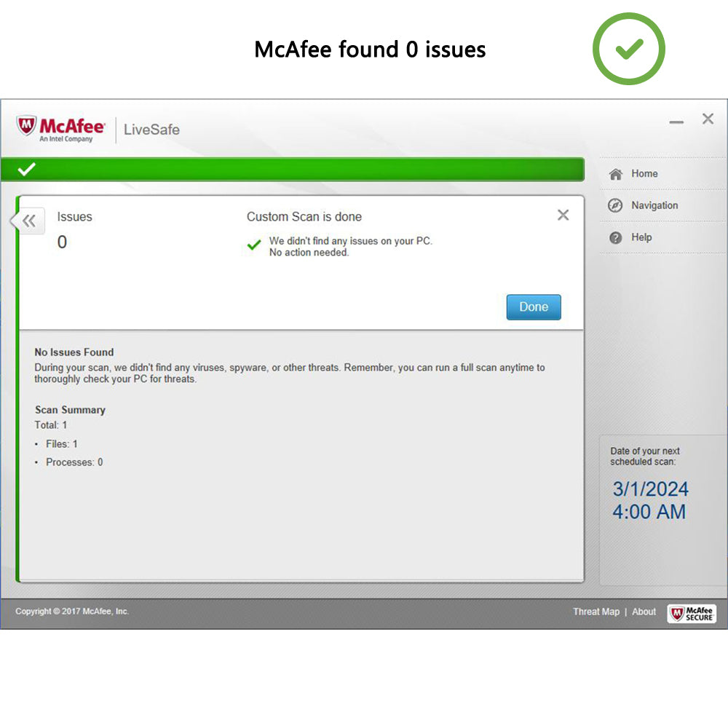The image size is (728, 728).
Task: Minimize the LiveSafe window
Action: [676, 122]
